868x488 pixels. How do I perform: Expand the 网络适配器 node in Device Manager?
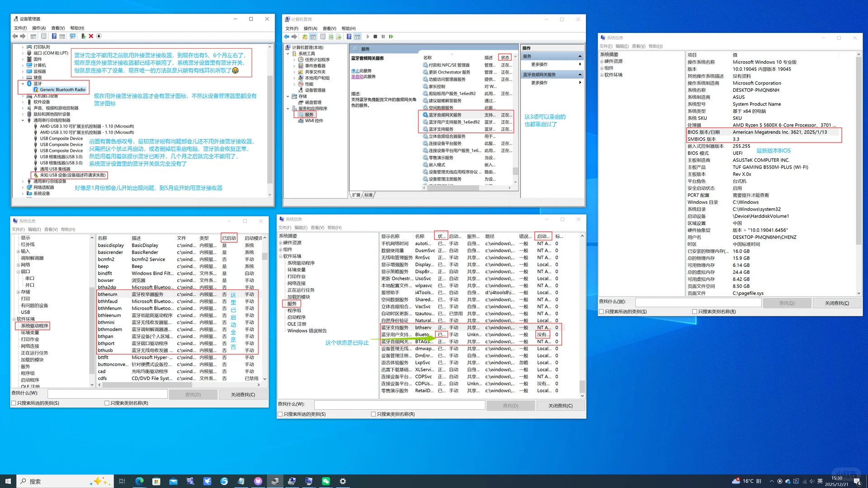point(23,187)
